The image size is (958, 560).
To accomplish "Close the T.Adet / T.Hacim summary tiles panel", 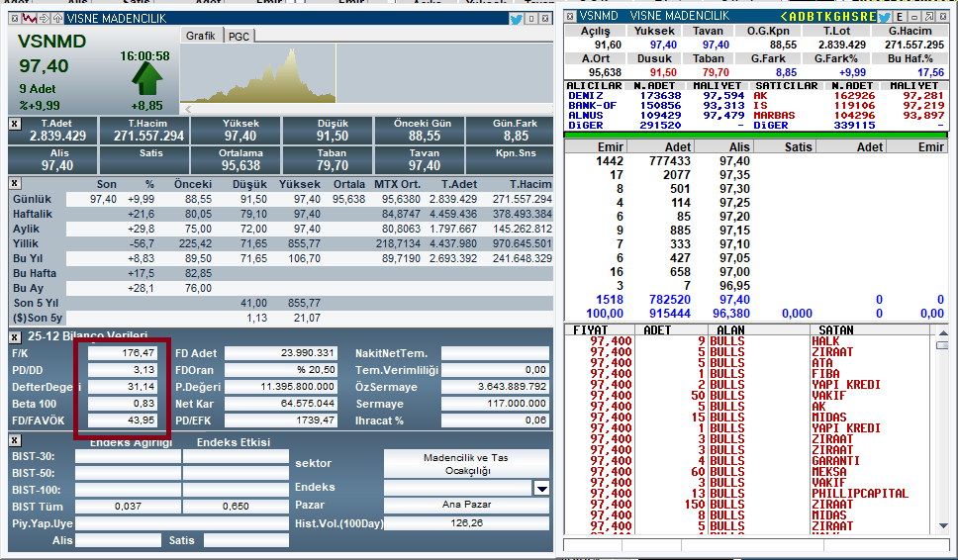I will click(15, 124).
